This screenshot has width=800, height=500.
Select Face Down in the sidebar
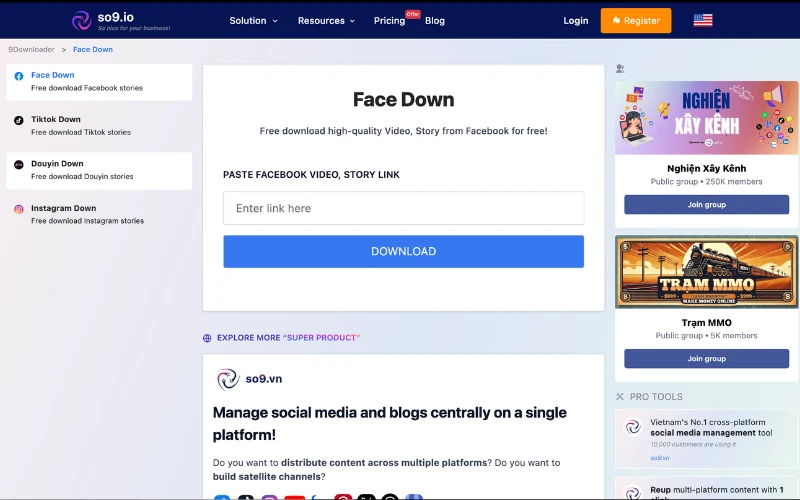point(99,82)
